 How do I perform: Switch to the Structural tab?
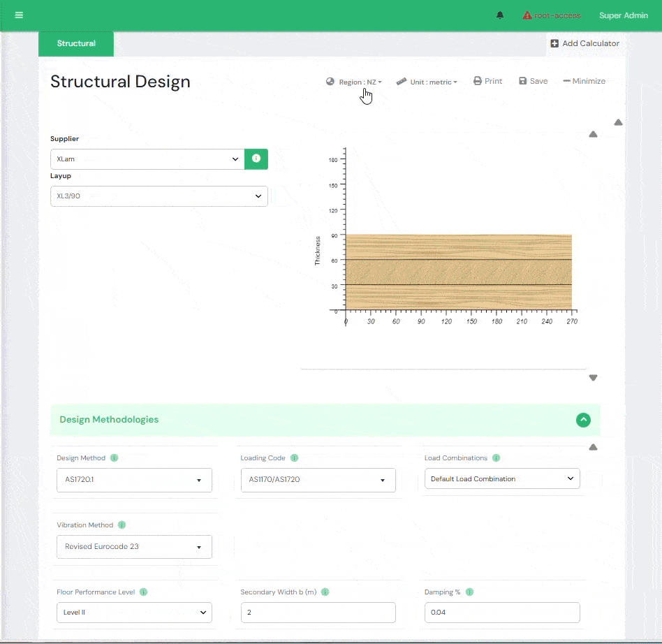(x=76, y=43)
